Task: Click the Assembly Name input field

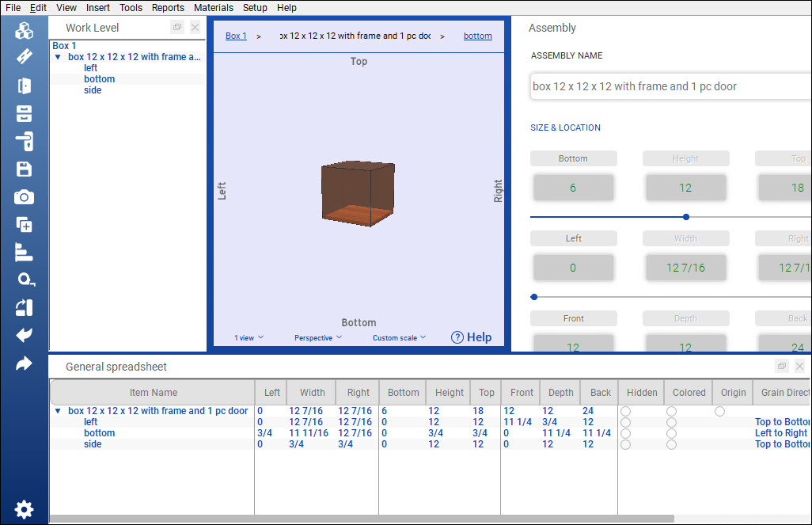Action: click(670, 86)
